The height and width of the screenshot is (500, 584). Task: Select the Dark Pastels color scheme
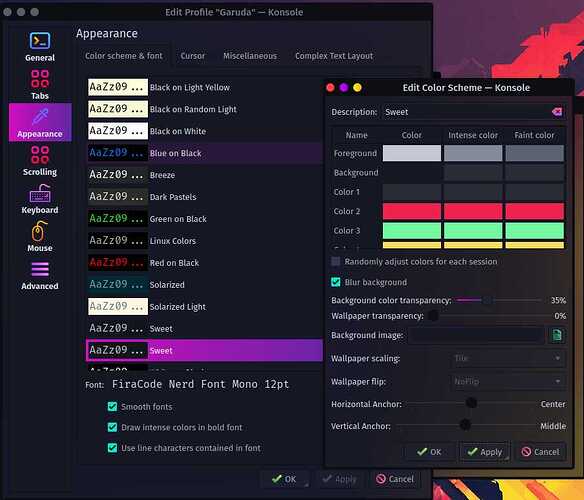click(205, 197)
